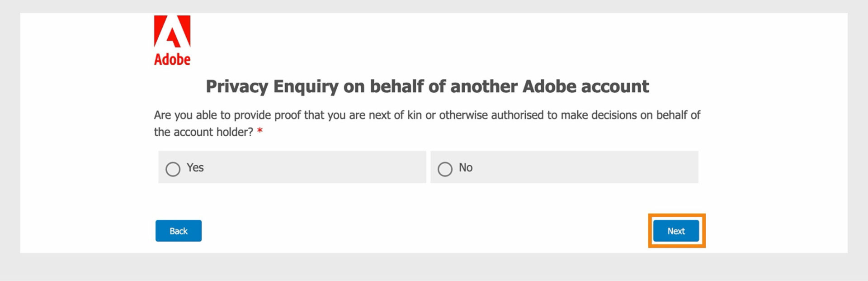Choose No to the next-of-kin question

pyautogui.click(x=446, y=168)
